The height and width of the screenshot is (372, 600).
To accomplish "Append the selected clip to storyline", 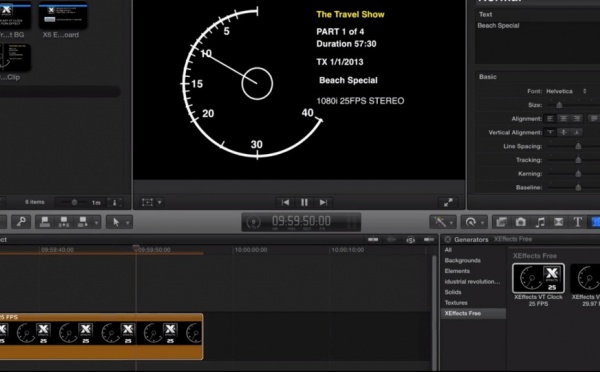I will (x=83, y=222).
